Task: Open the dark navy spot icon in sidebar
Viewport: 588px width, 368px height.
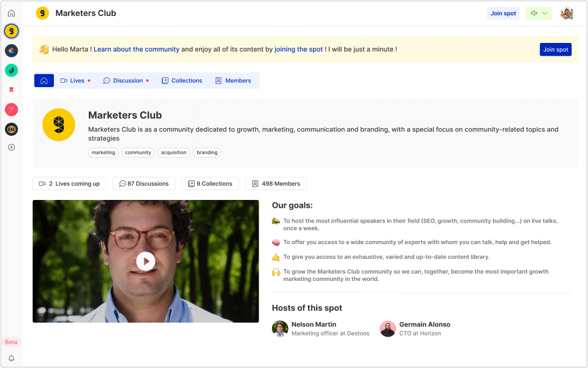Action: [11, 51]
